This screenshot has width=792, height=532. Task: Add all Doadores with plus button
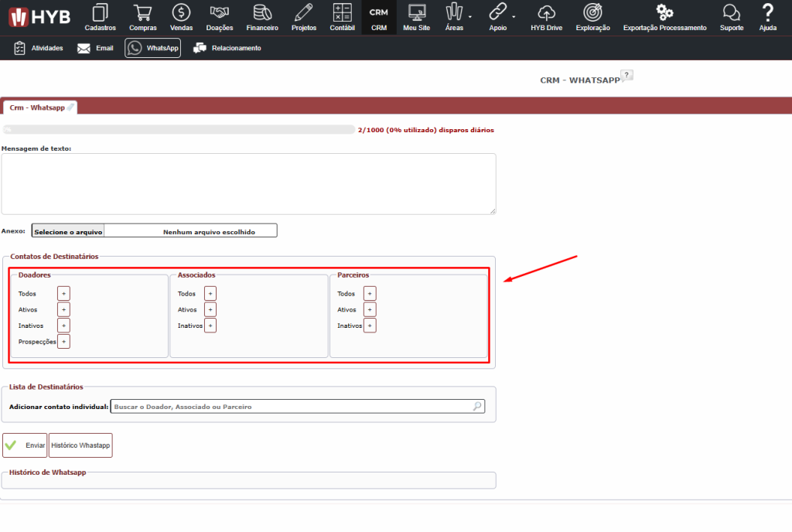pyautogui.click(x=63, y=293)
